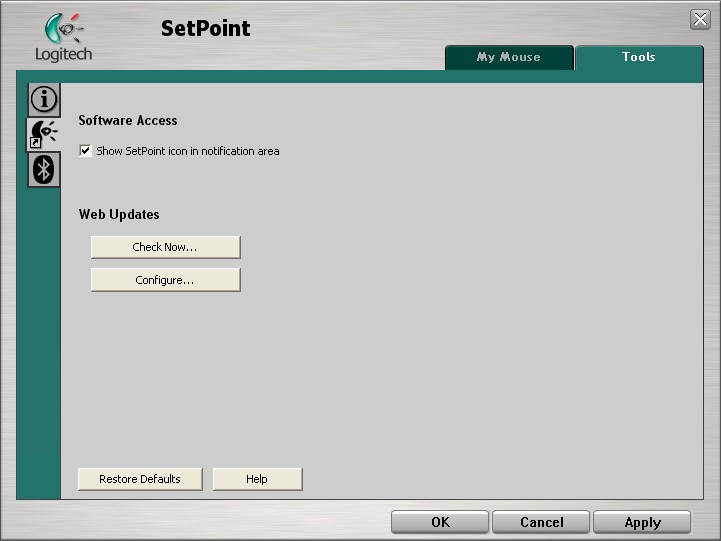Image resolution: width=721 pixels, height=541 pixels.
Task: Click the Software Access heading
Action: tap(128, 120)
